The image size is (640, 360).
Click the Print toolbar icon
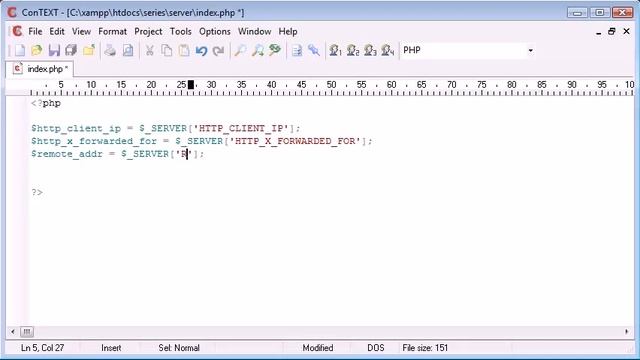pos(110,50)
